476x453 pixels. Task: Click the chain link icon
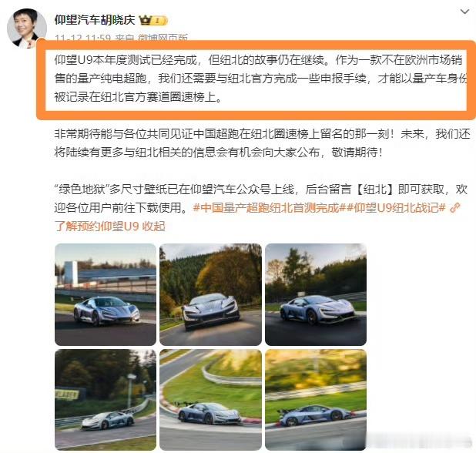point(454,208)
